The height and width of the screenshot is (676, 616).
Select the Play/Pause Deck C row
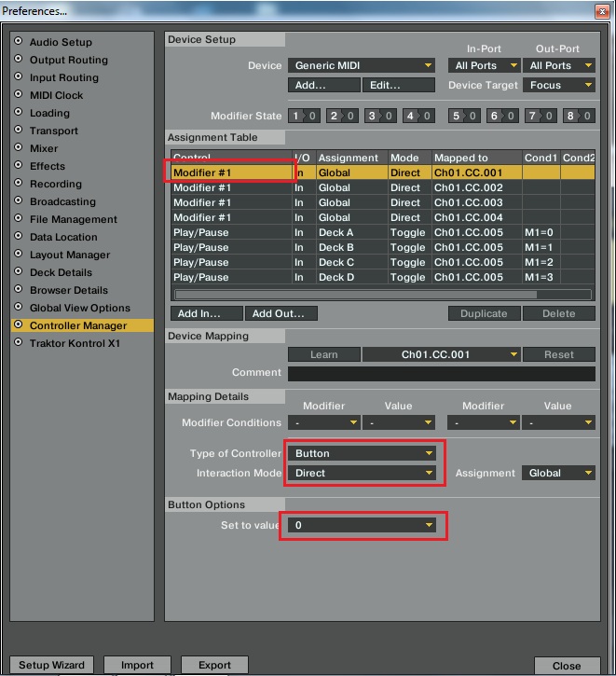[383, 262]
